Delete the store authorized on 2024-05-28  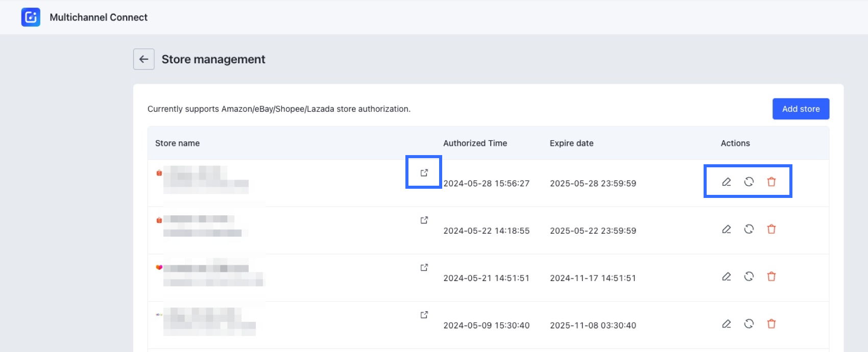tap(771, 182)
